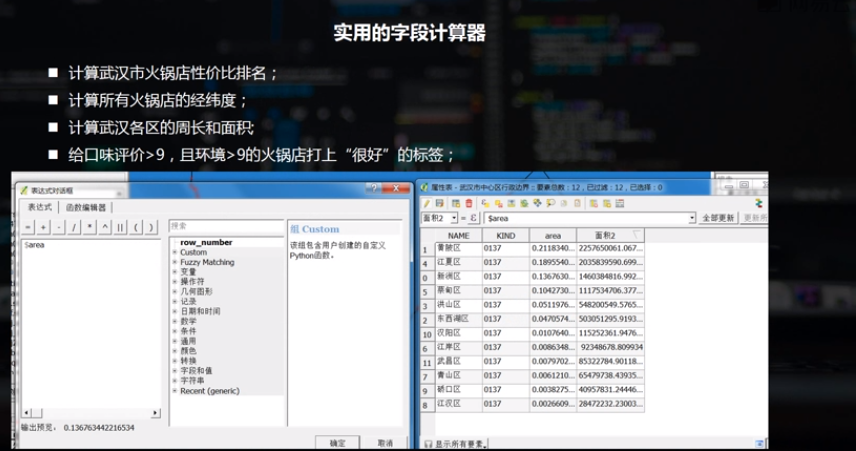Click the 武昌区 cell in the NAME column
The width and height of the screenshot is (856, 451).
(458, 361)
